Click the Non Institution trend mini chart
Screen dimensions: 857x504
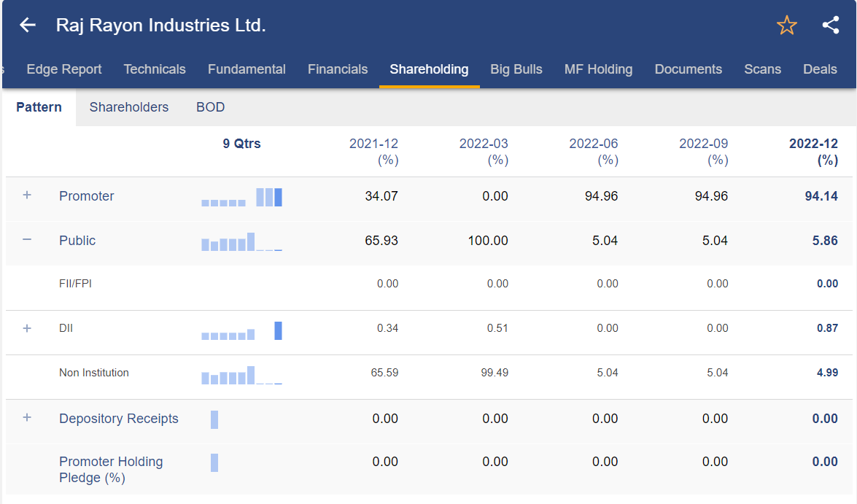pyautogui.click(x=241, y=375)
